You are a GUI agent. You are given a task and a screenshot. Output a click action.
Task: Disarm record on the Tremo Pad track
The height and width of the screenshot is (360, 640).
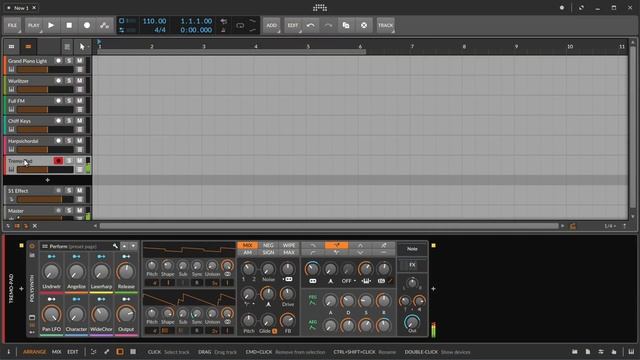pyautogui.click(x=58, y=161)
